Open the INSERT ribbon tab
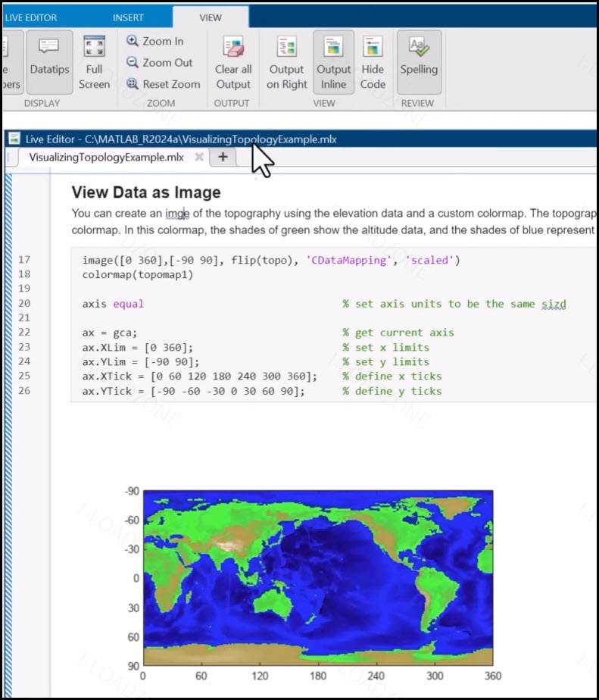 pyautogui.click(x=128, y=18)
